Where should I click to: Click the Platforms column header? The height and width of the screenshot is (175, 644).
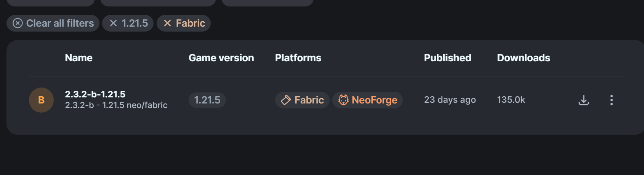pos(298,58)
